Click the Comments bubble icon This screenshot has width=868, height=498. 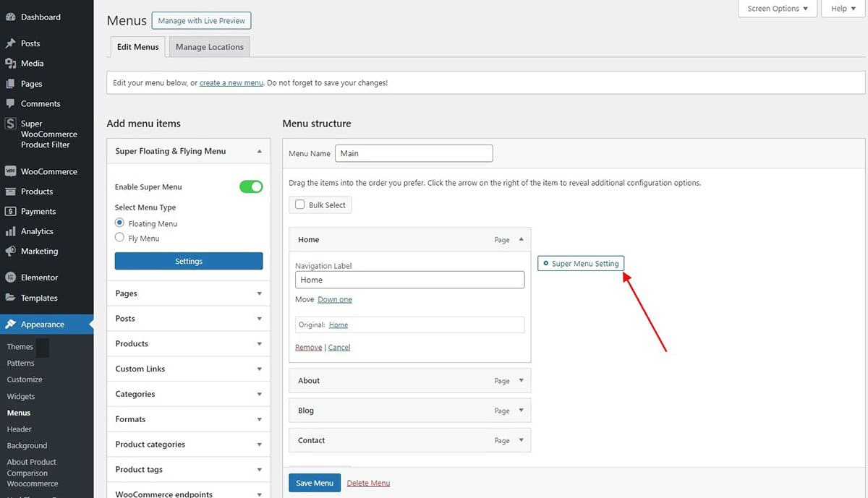10,103
